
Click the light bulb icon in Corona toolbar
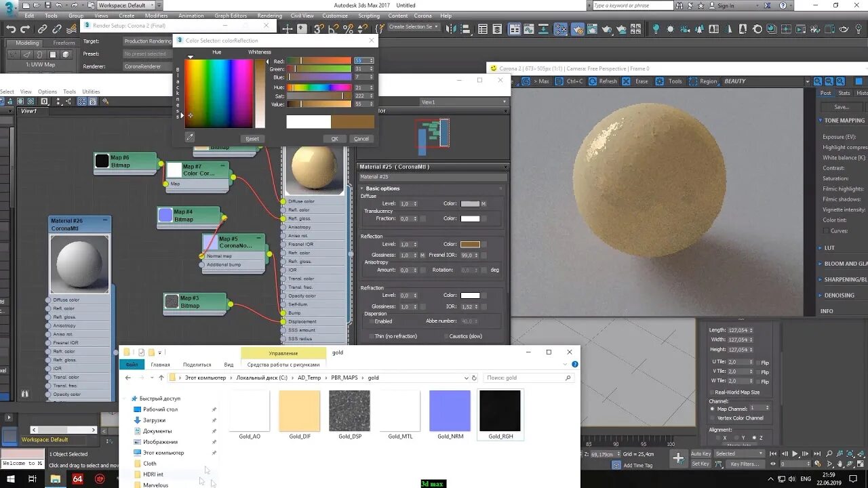tap(655, 29)
